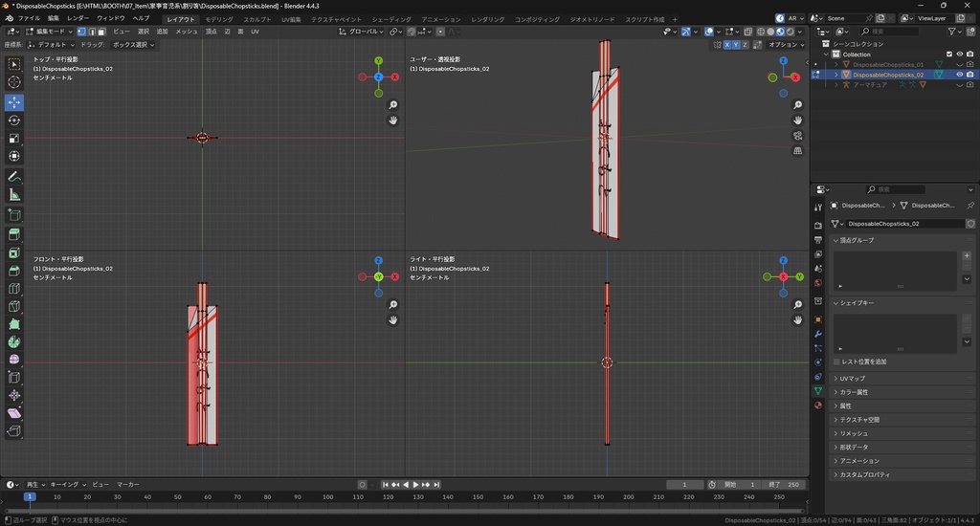Open the Object Data green triangle tab
The image size is (980, 526).
[x=818, y=391]
